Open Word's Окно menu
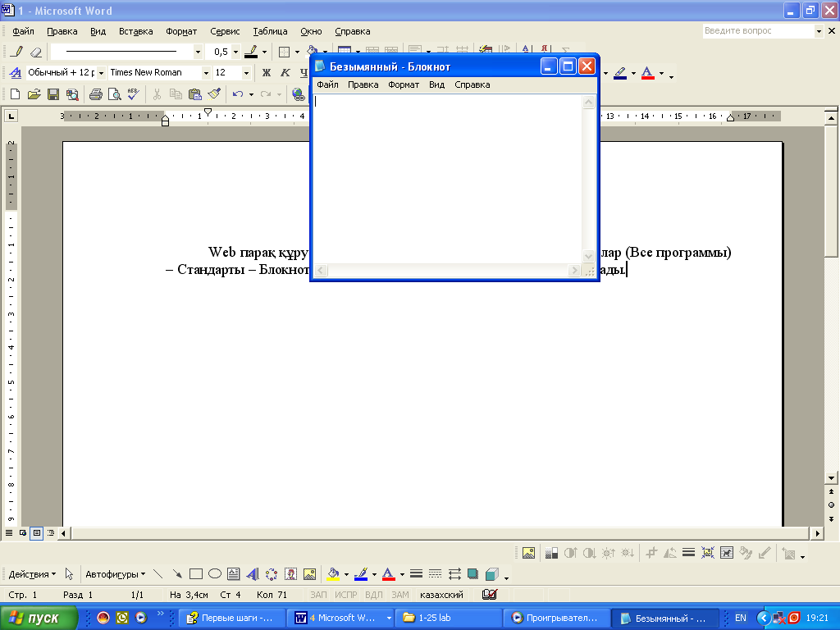 [311, 32]
